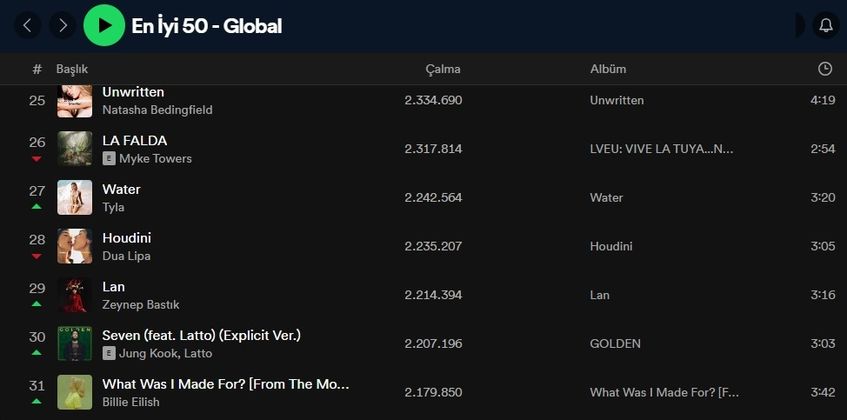Sort tracks by the Başlık column
This screenshot has height=420, width=847.
(72, 69)
